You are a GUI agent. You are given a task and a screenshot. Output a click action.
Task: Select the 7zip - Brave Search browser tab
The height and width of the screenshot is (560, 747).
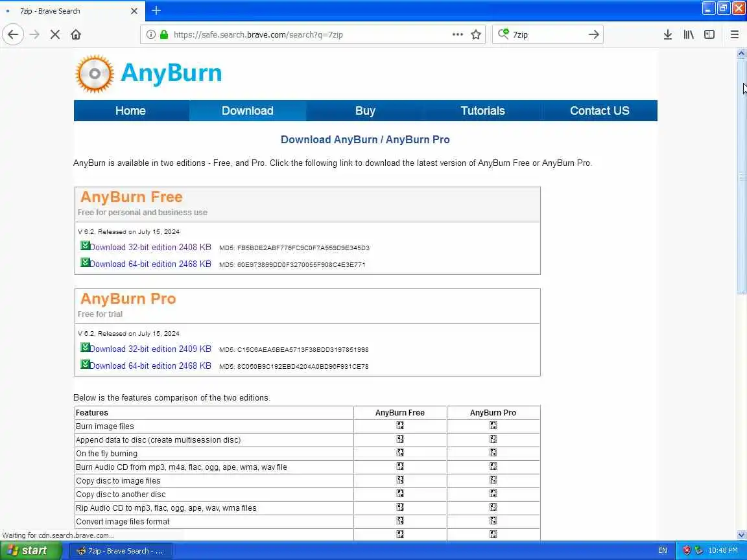(x=73, y=11)
